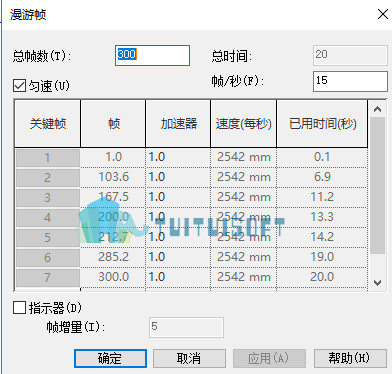Enable the 指示器(D) checkbox
This screenshot has width=392, height=374.
tap(19, 307)
